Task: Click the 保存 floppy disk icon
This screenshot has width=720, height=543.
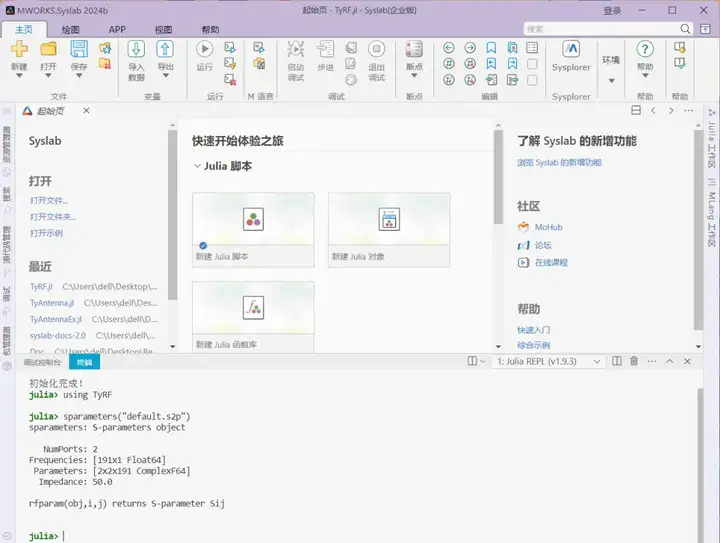Action: point(79,49)
